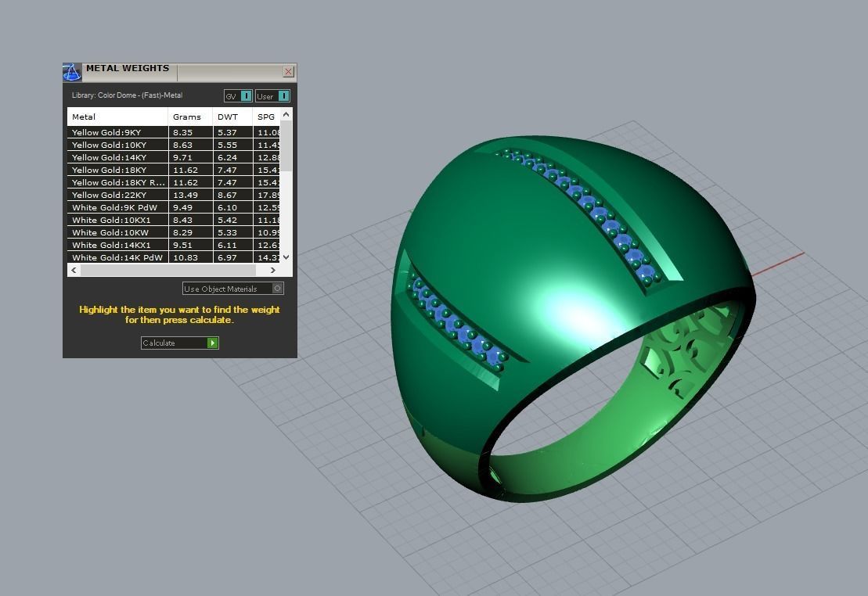Select the Yellow Gold:9KY row

(x=173, y=132)
